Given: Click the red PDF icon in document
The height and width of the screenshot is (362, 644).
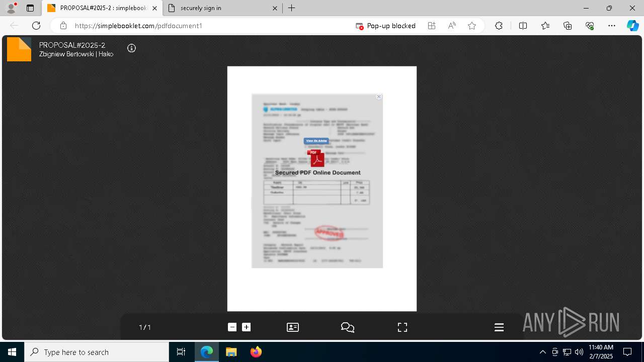Looking at the screenshot, I should coord(316,158).
